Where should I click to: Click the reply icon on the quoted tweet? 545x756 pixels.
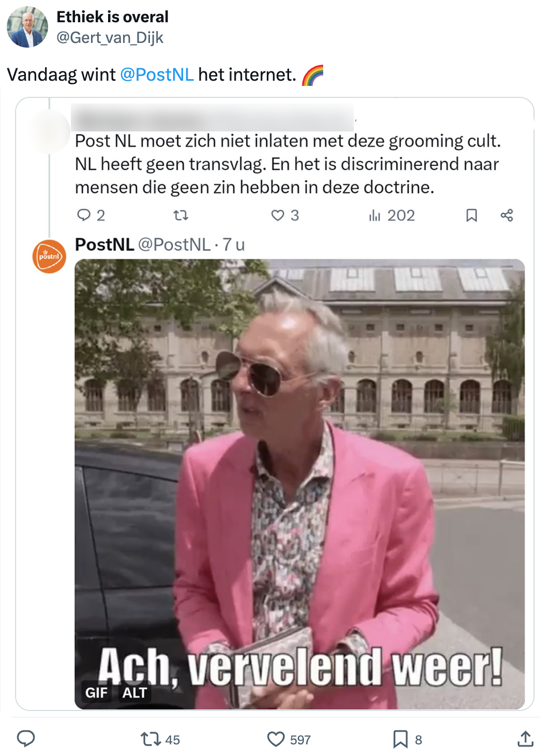84,215
